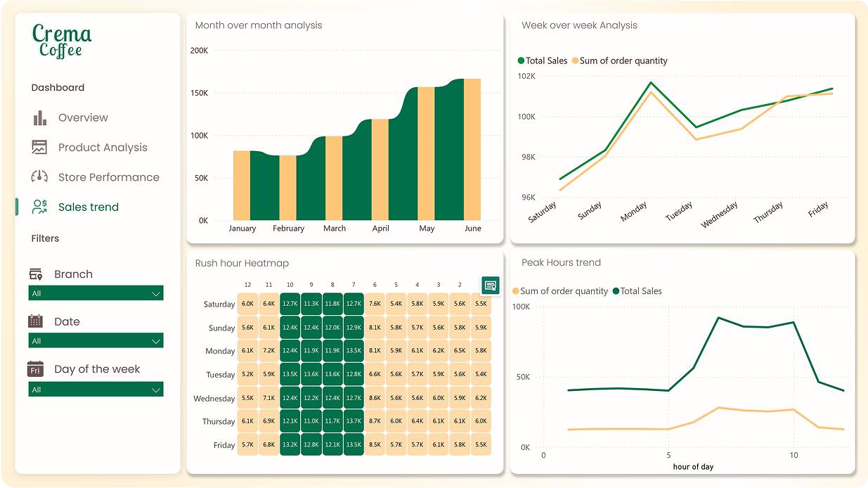Click the Saturday 7.6K heatmap cell
Image resolution: width=868 pixels, height=488 pixels.
(x=375, y=304)
